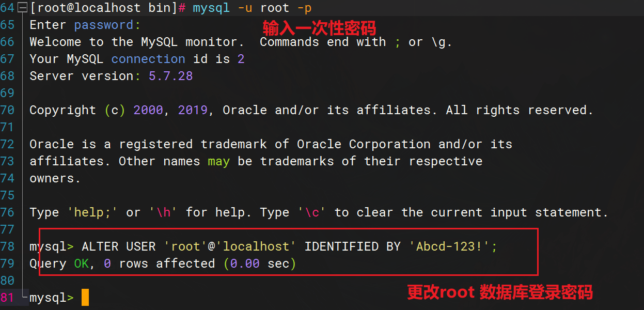Viewport: 644px width, 310px height.
Task: Click the mysql -u root -p command
Action: tap(252, 8)
